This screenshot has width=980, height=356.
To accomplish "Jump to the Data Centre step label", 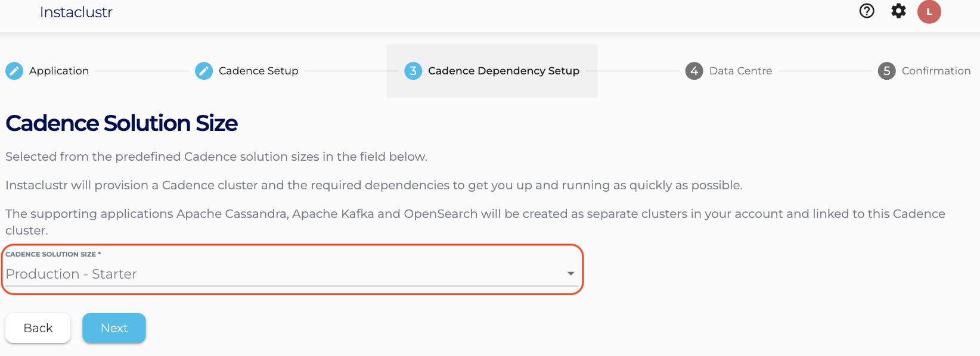I will tap(740, 71).
